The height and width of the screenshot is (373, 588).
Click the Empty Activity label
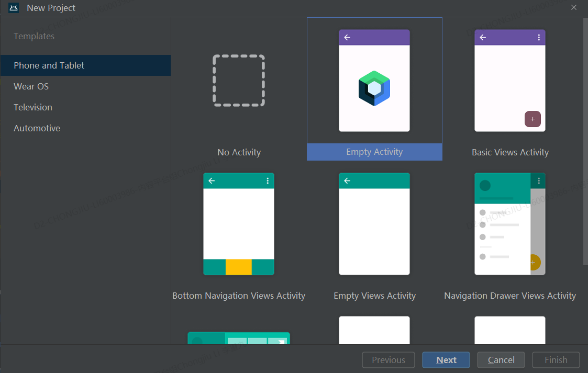(374, 152)
